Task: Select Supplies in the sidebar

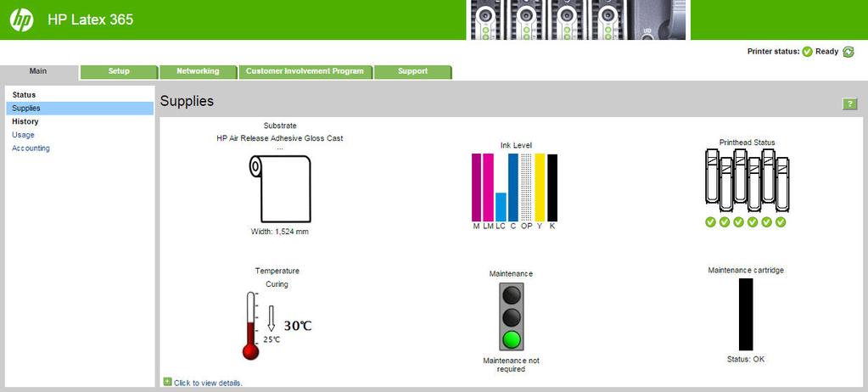Action: [x=80, y=109]
